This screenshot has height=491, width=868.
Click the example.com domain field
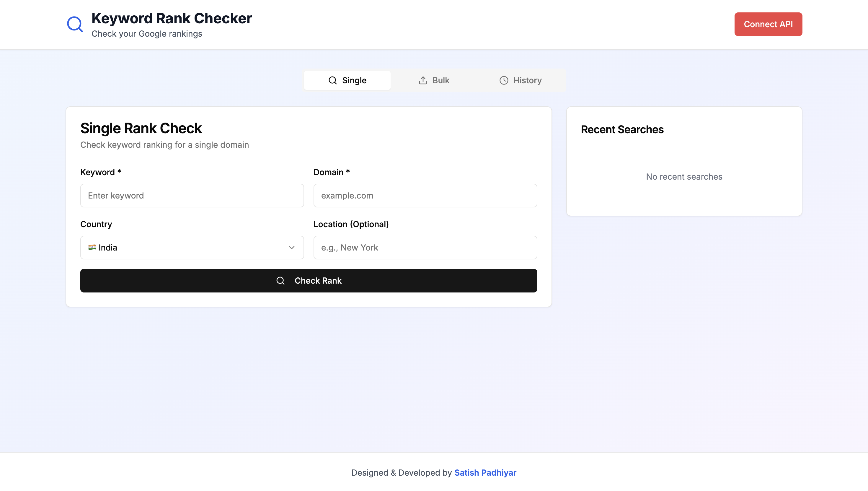[x=425, y=196]
